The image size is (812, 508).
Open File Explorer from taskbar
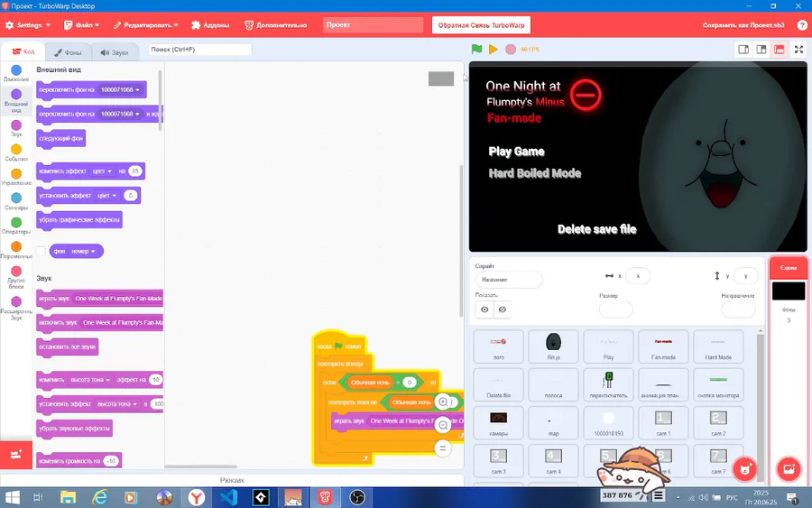pyautogui.click(x=68, y=498)
